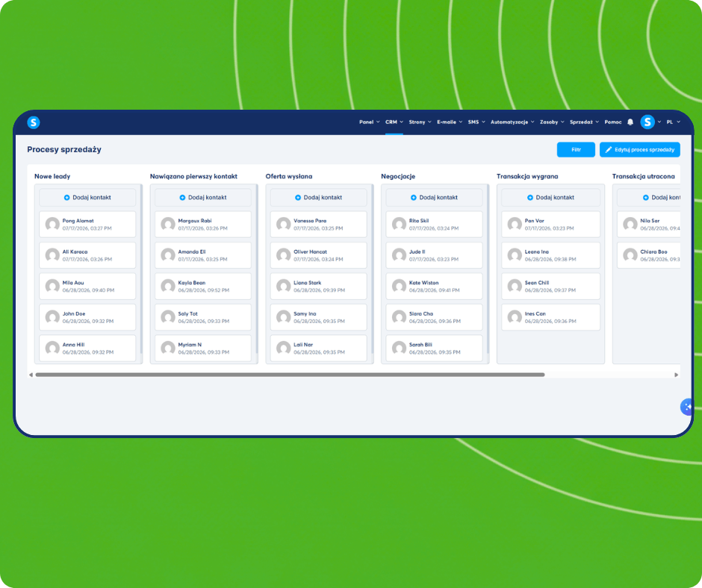Click Pong Alamat's avatar icon
The width and height of the screenshot is (702, 588).
[52, 224]
